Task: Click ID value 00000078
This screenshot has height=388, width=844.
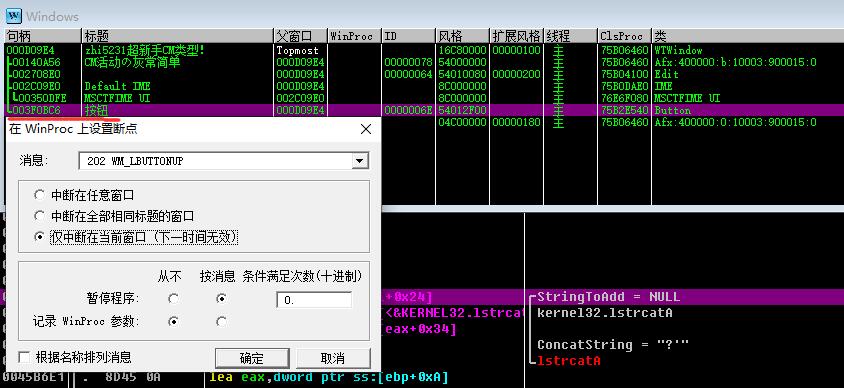Action: click(x=409, y=62)
